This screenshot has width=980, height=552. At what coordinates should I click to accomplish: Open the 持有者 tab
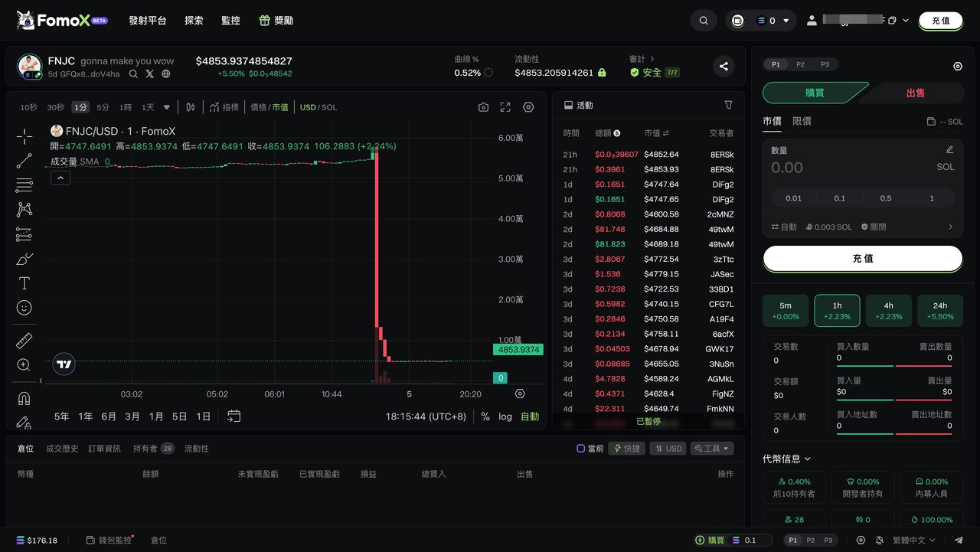point(145,449)
